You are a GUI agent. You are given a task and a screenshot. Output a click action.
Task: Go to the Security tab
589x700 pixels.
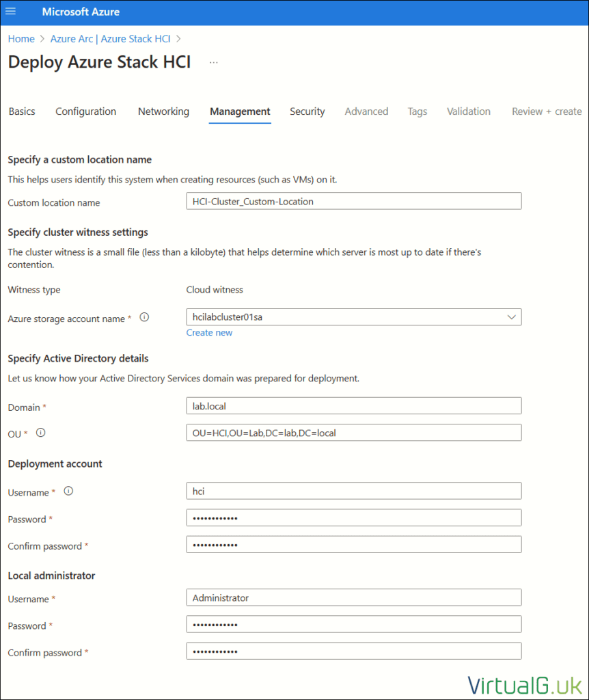pos(307,111)
